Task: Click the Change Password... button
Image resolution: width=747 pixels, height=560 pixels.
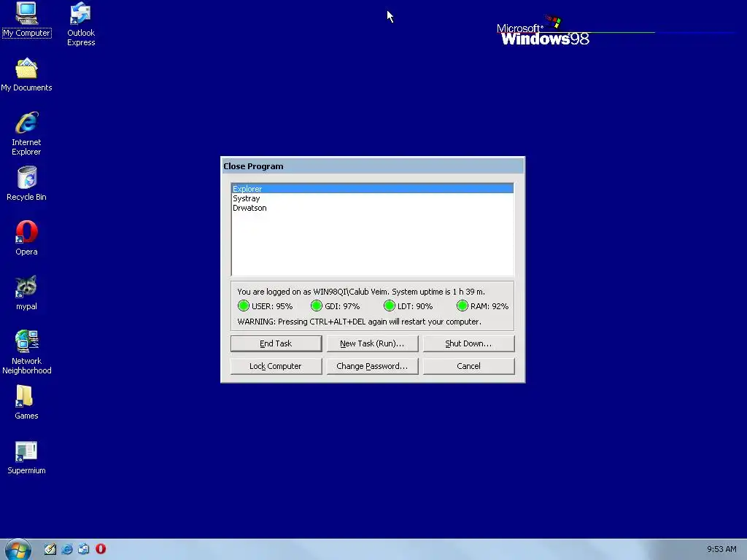Action: 372,366
